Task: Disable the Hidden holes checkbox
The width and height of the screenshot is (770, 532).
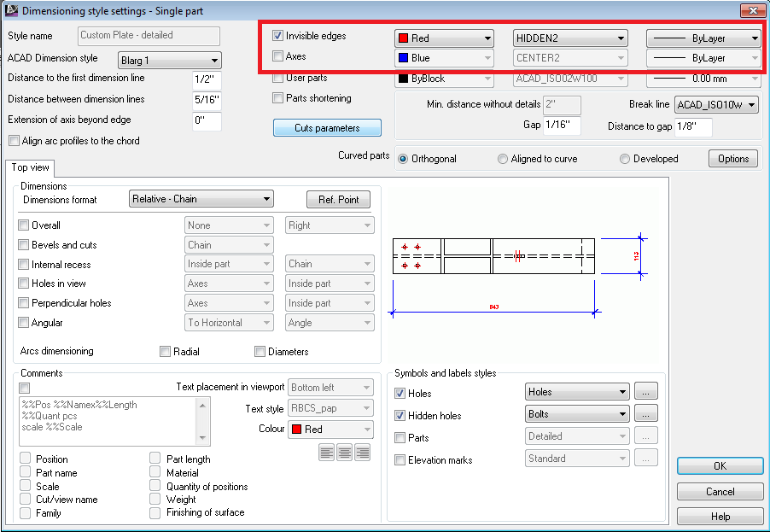Action: click(x=400, y=413)
